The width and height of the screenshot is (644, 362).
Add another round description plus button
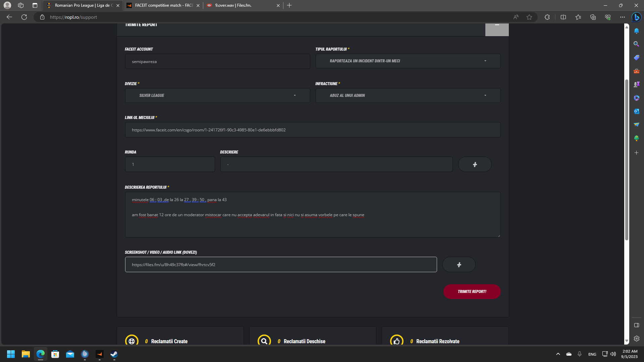(x=475, y=165)
